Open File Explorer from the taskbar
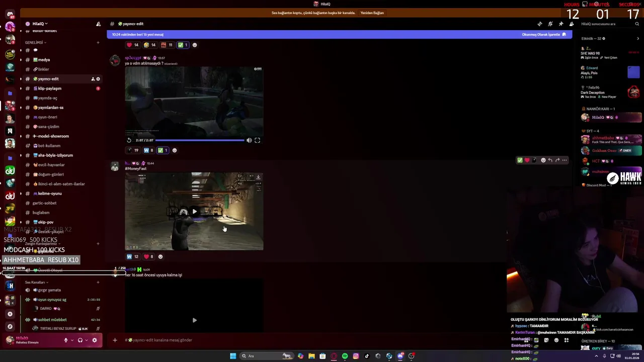 click(x=311, y=356)
